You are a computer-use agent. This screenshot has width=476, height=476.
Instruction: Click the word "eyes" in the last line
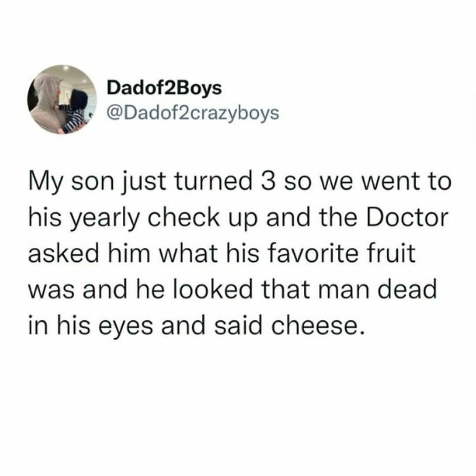click(126, 327)
